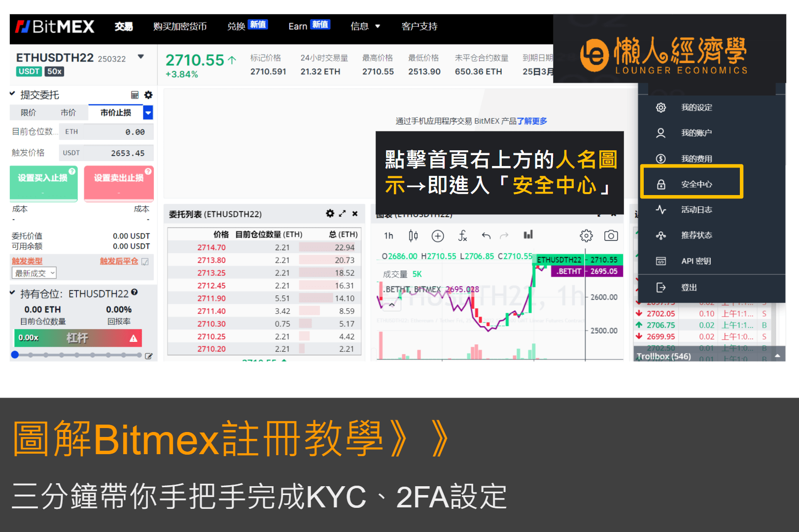The image size is (799, 532).
Task: Click 设置买入止损 green button
Action: coord(43,183)
